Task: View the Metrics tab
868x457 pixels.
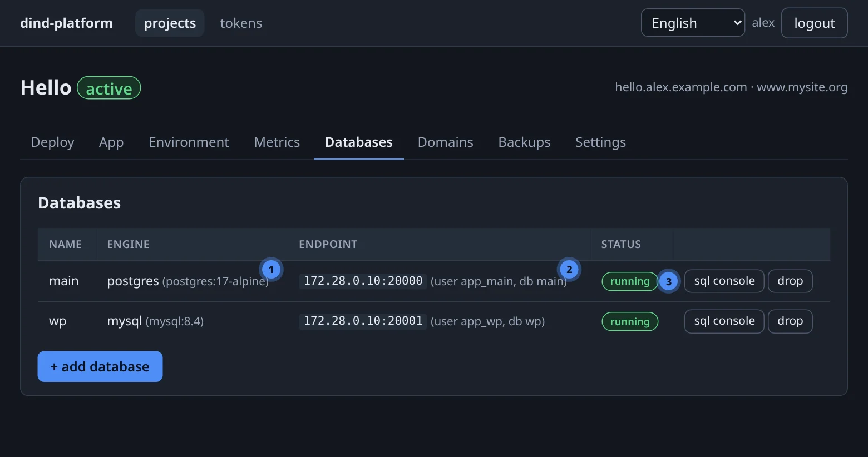Action: [x=277, y=142]
